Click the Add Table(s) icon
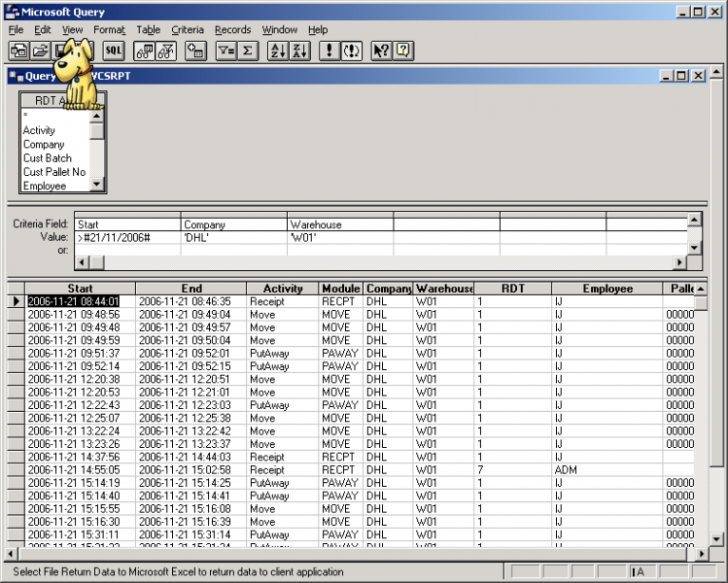The width and height of the screenshot is (728, 583). (x=195, y=51)
